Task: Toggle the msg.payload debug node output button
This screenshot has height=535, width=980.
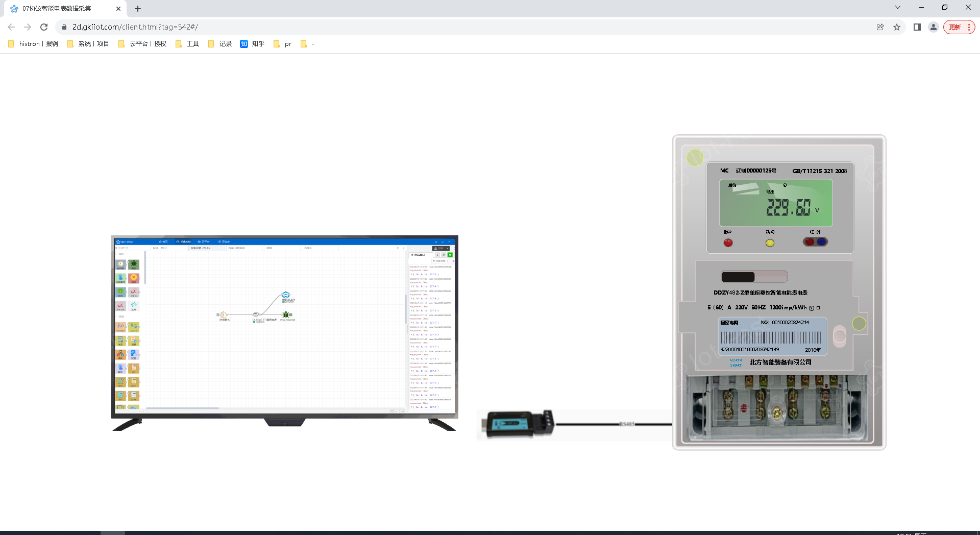Action: 291,314
